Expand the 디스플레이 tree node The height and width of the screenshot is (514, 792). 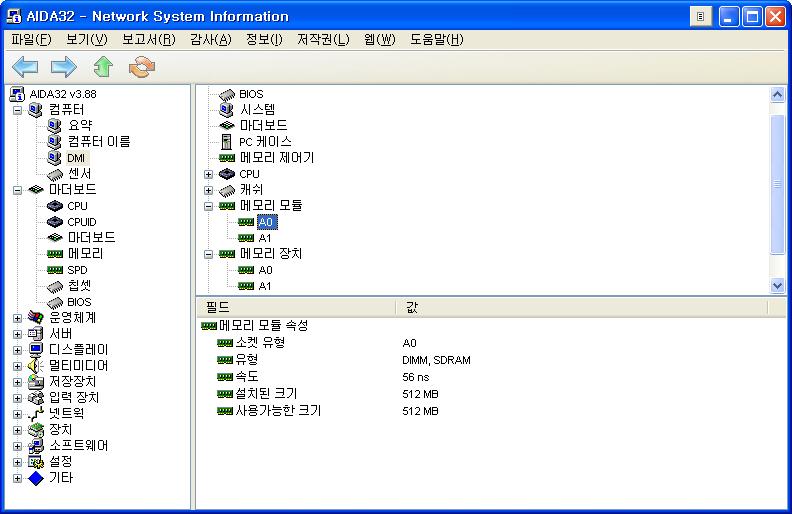[x=18, y=350]
